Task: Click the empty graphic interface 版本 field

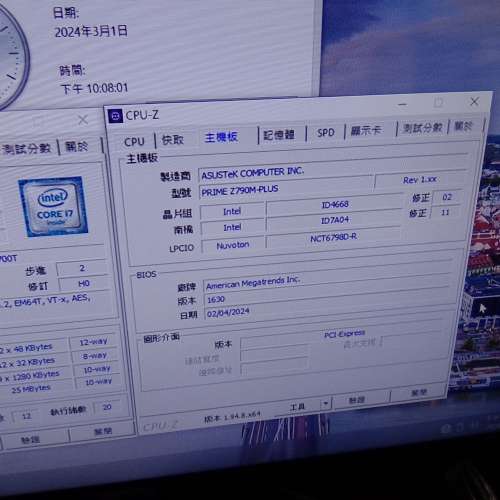Action: pyautogui.click(x=274, y=342)
